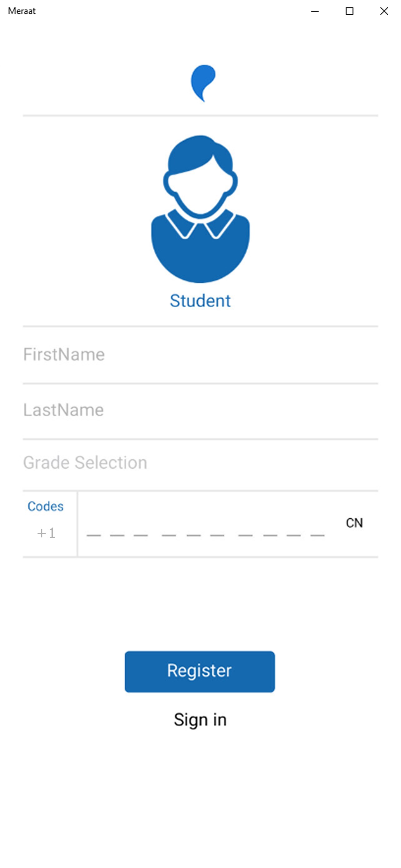The width and height of the screenshot is (401, 868).
Task: Select the Student role label
Action: coord(200,301)
